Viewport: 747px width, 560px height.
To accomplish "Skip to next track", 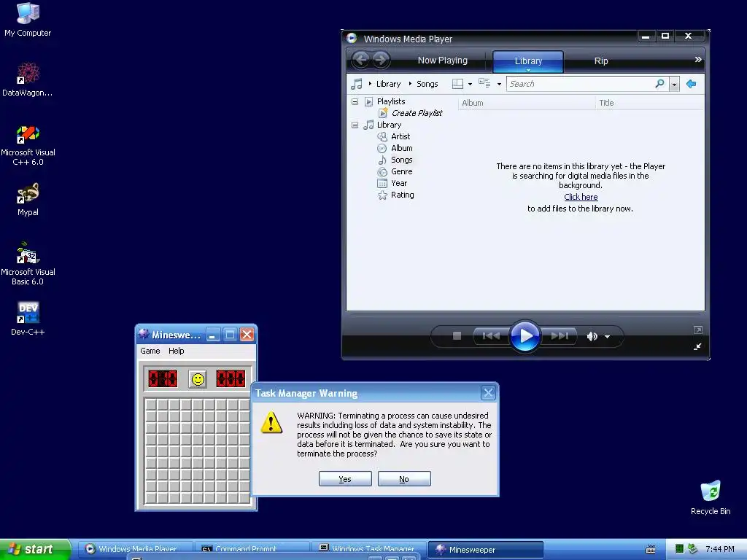I will tap(560, 336).
